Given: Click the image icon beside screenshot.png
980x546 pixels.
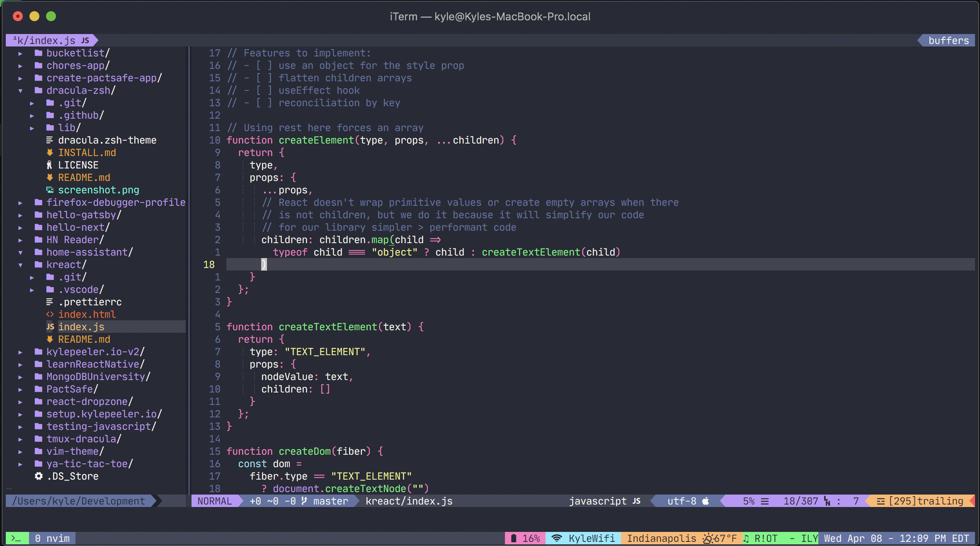Looking at the screenshot, I should tap(50, 190).
